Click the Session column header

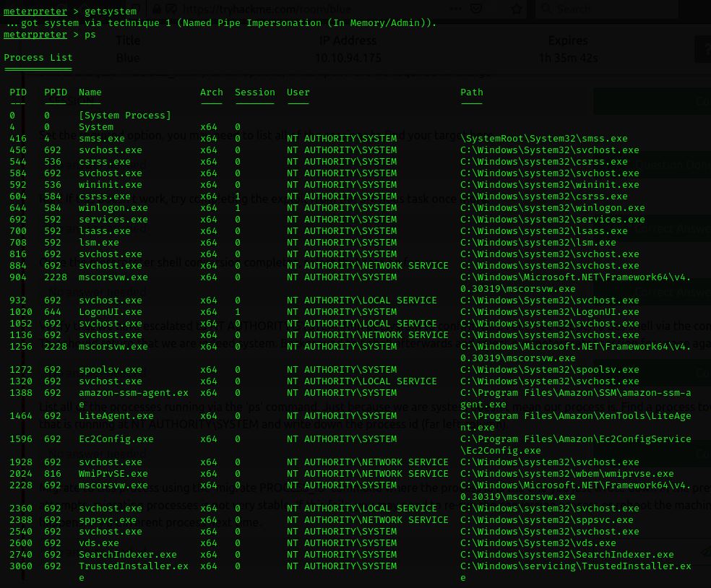click(x=255, y=92)
